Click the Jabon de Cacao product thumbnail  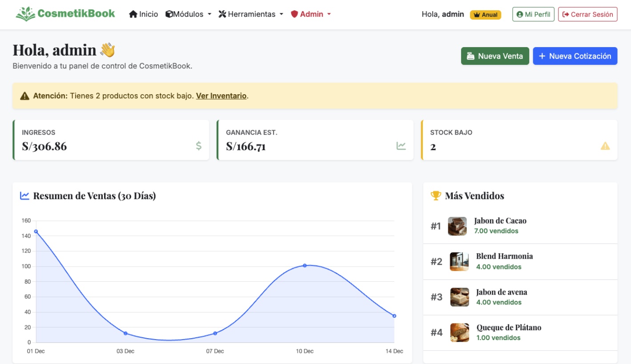click(x=459, y=225)
